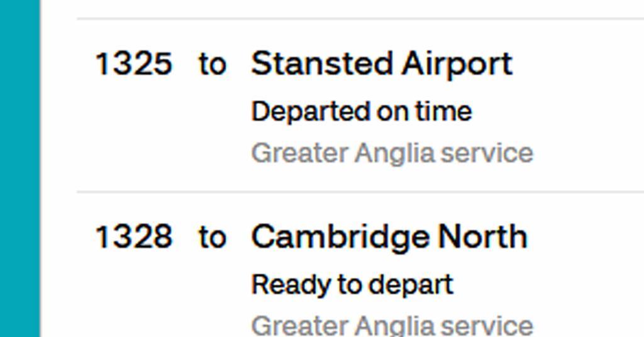
Task: Click the word North in Cambridge North
Action: click(x=482, y=237)
